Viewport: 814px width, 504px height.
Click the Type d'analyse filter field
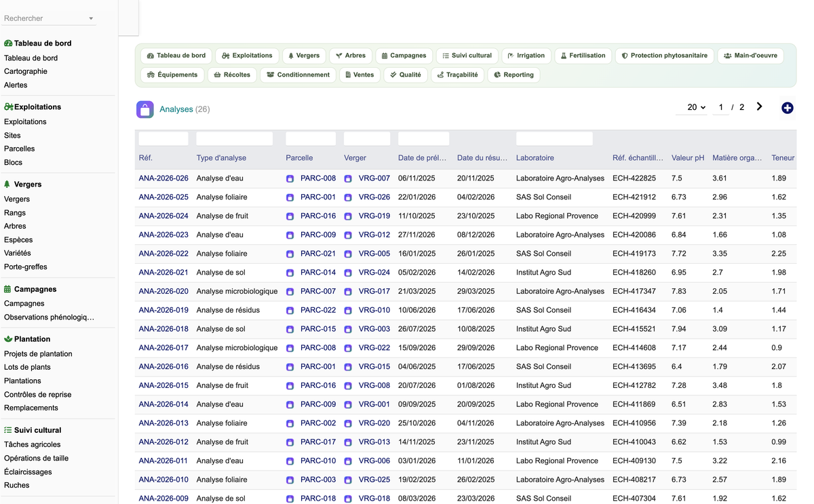235,138
